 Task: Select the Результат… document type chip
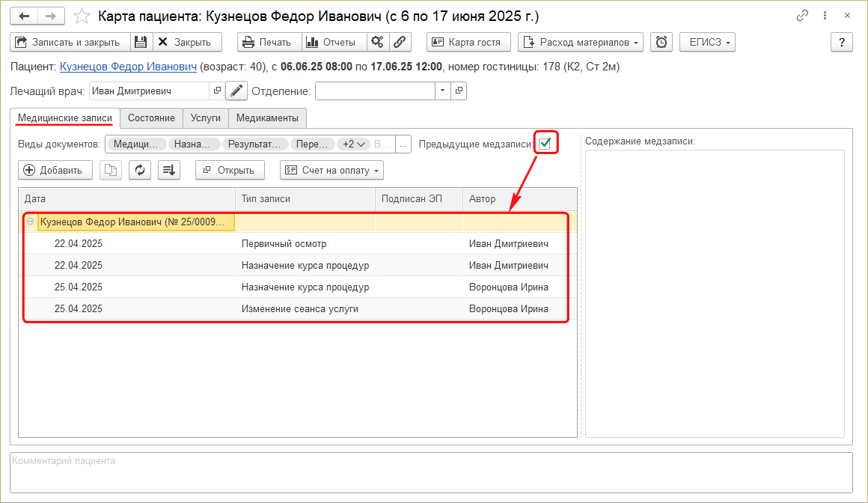tap(254, 144)
